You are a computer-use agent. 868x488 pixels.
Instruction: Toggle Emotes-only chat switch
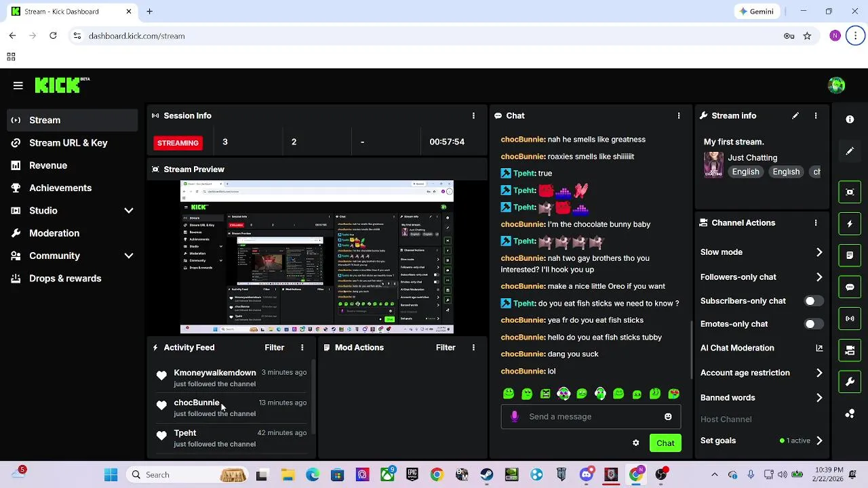814,324
